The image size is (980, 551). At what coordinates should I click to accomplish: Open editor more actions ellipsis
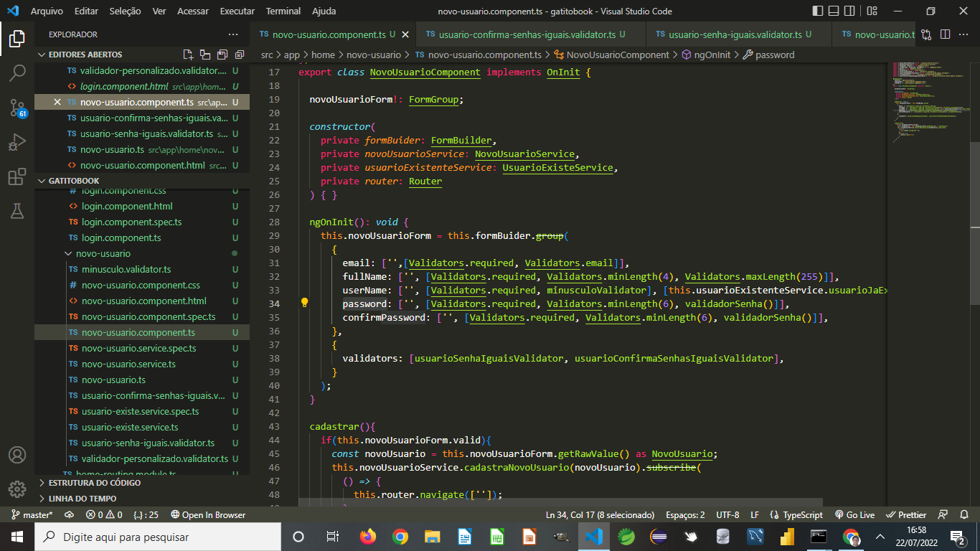tap(963, 34)
